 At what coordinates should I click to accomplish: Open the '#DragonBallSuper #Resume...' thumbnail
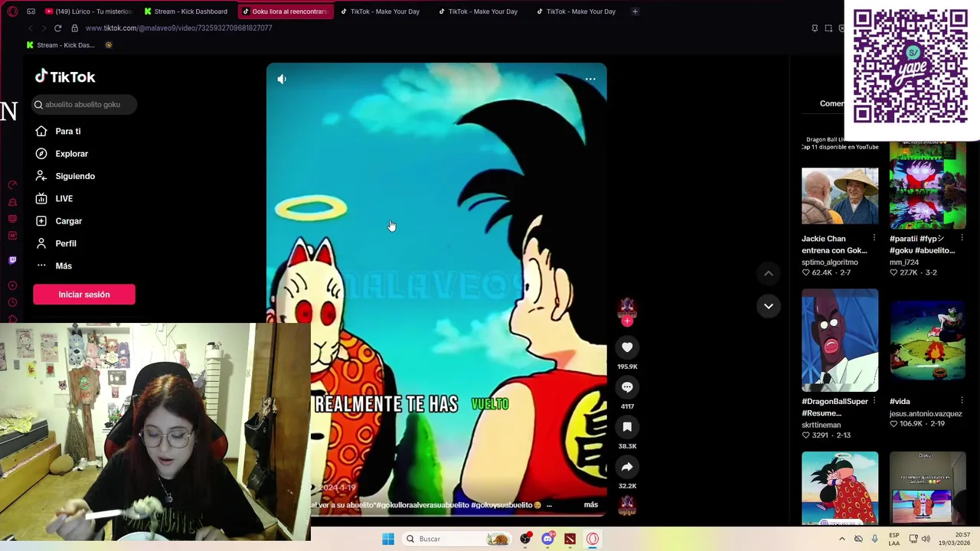tap(840, 341)
